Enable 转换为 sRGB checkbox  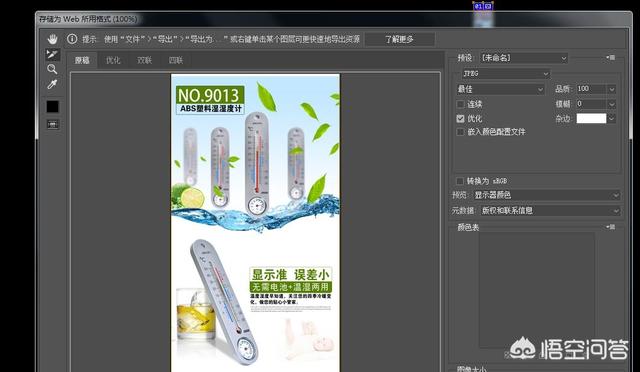(460, 181)
